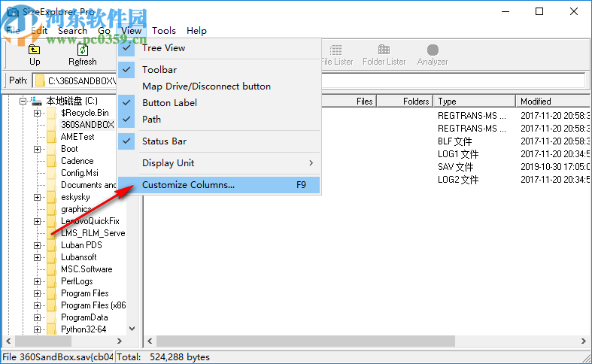Select the MSC.Software tree folder
Screen dimensions: 592x364
click(x=87, y=269)
